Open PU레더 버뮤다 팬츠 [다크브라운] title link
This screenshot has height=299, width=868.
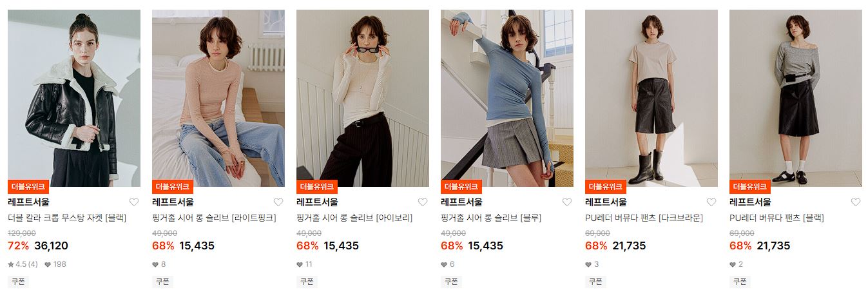pos(644,218)
